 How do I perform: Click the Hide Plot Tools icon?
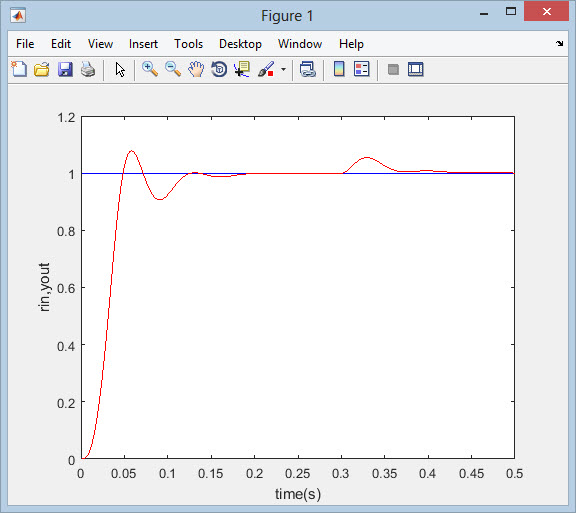393,69
